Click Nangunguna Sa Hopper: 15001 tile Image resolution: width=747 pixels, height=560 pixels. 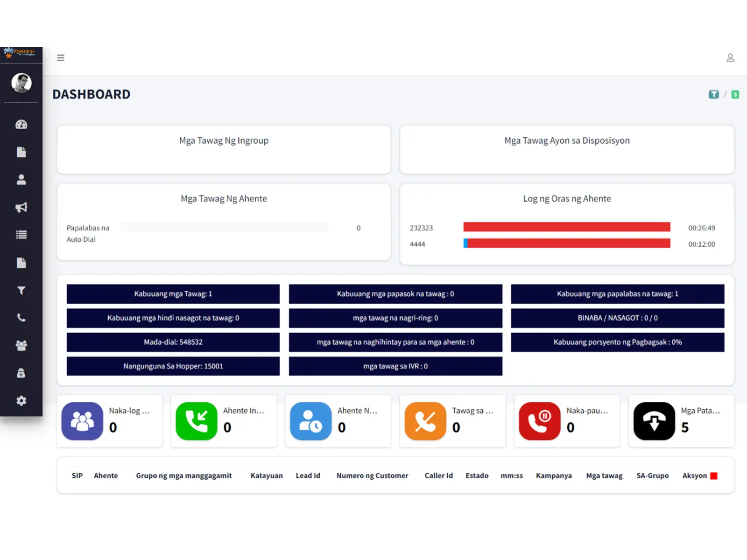click(173, 366)
